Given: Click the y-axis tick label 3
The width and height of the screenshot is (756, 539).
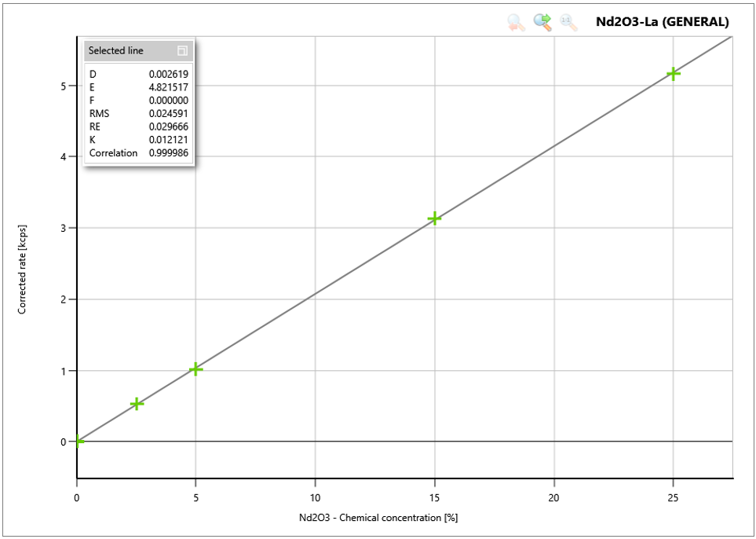Looking at the screenshot, I should tap(63, 228).
